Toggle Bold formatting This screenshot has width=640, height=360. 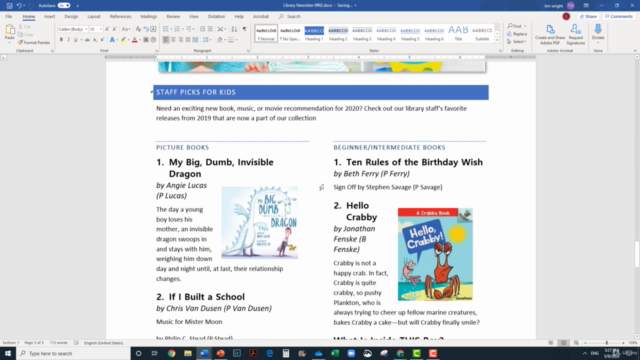tap(61, 40)
